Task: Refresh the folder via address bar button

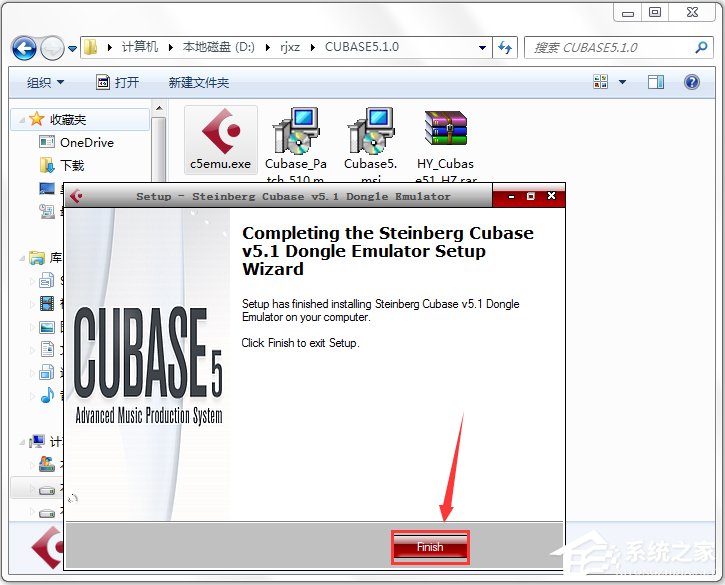Action: tap(505, 47)
